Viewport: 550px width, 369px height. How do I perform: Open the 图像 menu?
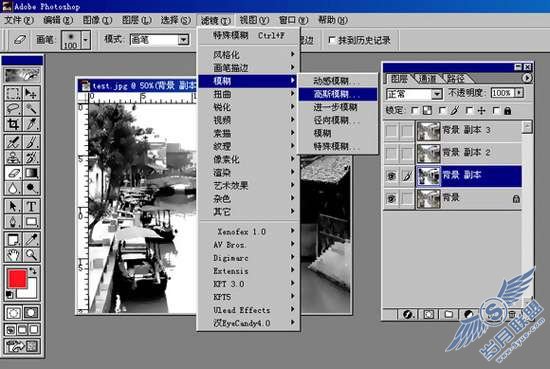97,20
